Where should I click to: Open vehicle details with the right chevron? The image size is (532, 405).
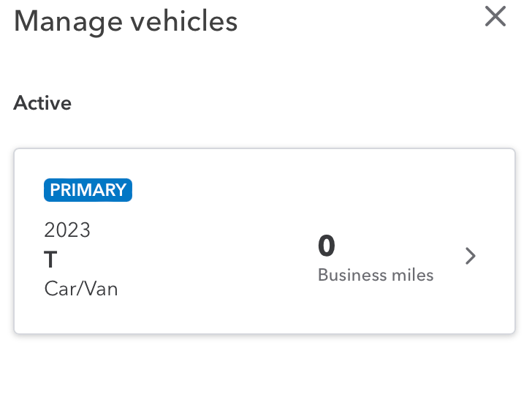(x=471, y=256)
